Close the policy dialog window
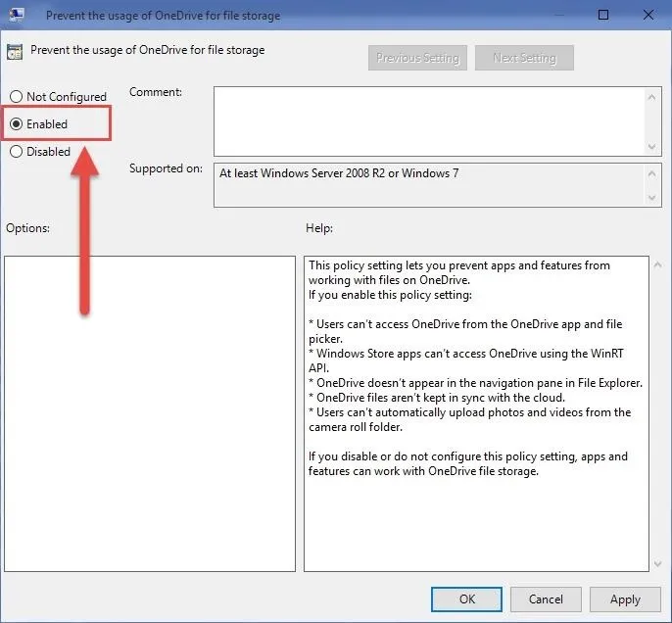The height and width of the screenshot is (623, 672). 648,15
